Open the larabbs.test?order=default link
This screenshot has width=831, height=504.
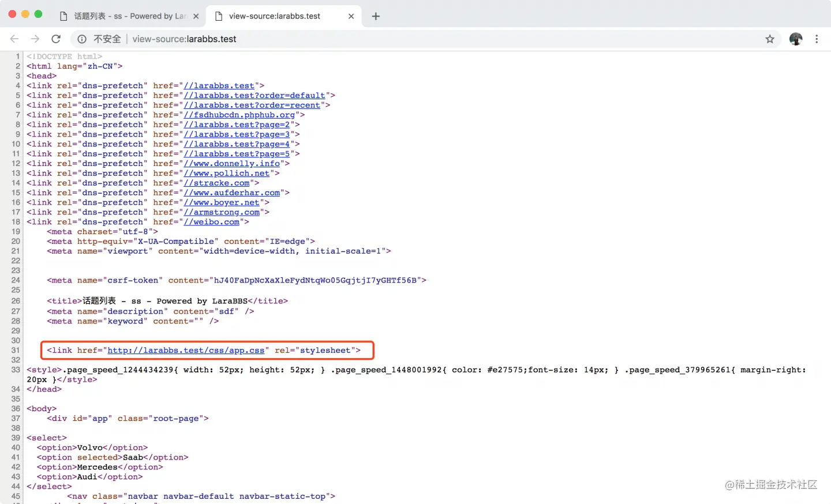pyautogui.click(x=254, y=96)
